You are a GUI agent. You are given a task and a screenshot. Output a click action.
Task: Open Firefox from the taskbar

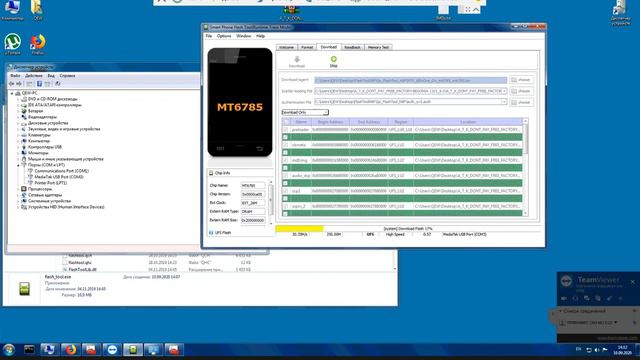(x=71, y=350)
